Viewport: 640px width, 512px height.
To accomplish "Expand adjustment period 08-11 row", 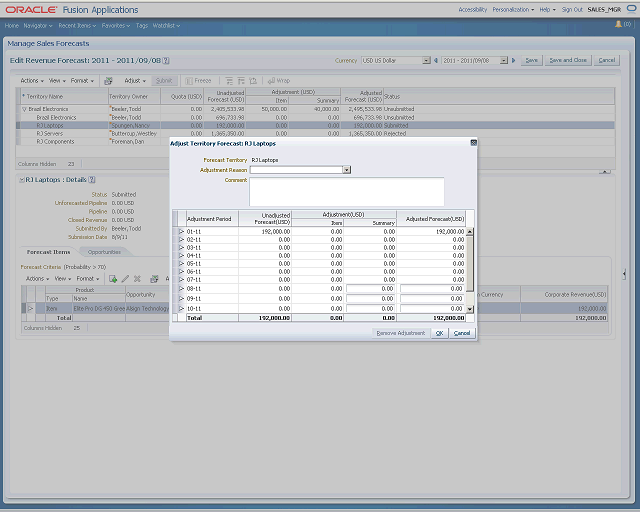I will pos(182,289).
